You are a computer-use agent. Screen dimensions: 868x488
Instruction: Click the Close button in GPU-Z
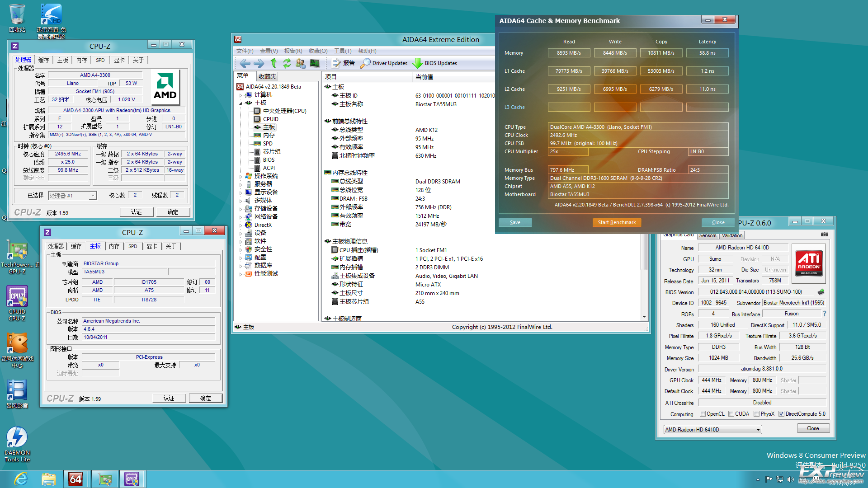813,428
